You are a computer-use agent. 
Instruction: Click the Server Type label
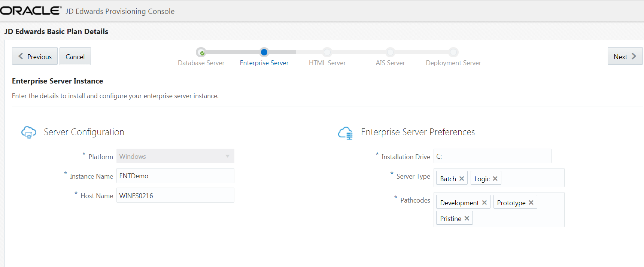click(x=413, y=176)
